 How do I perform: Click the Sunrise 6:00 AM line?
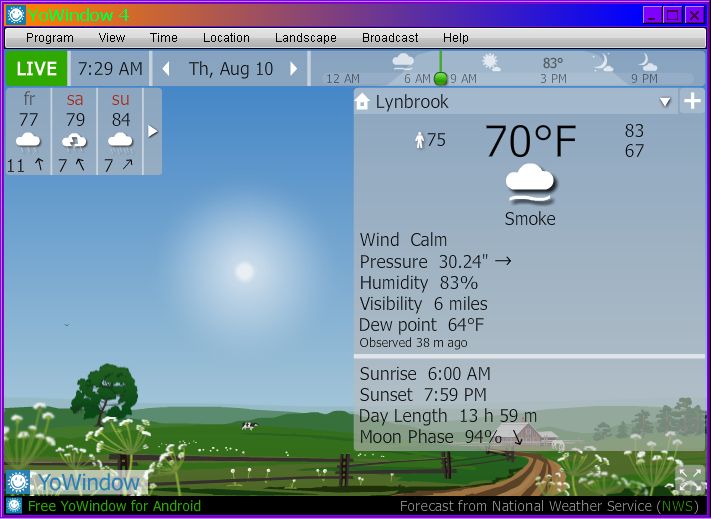[x=425, y=374]
